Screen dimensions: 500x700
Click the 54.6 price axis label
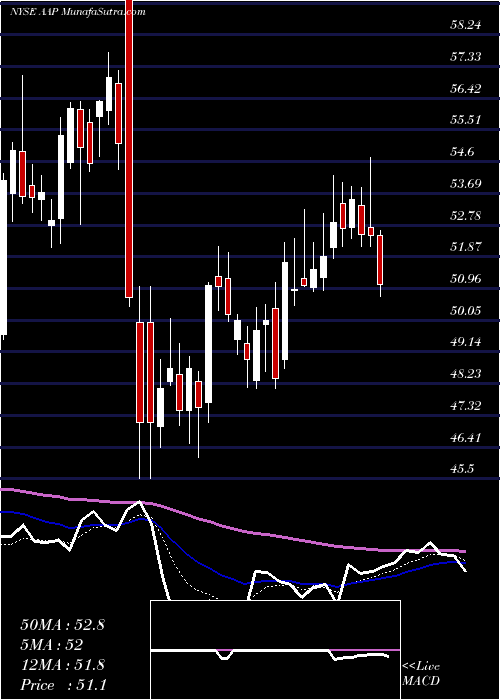click(462, 152)
